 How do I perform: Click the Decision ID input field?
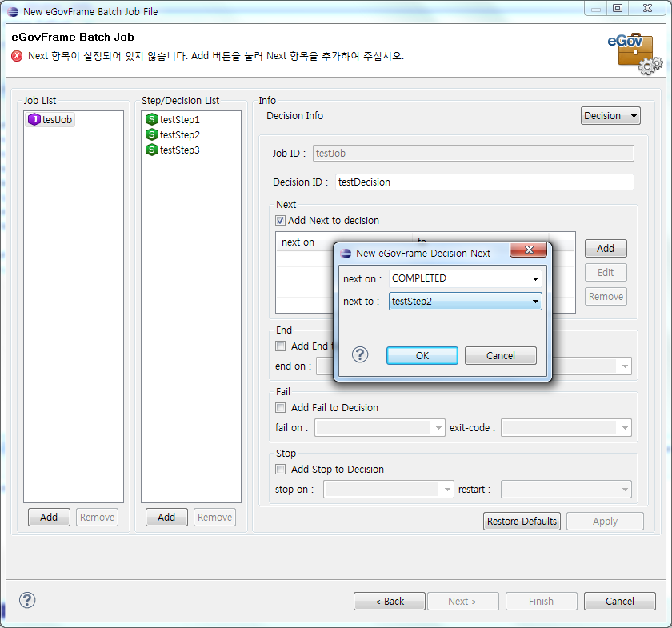pos(484,182)
